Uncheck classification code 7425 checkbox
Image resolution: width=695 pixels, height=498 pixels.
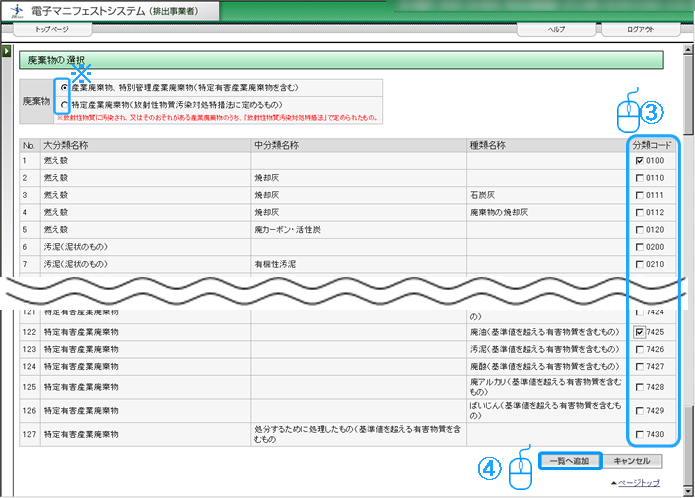[x=639, y=332]
